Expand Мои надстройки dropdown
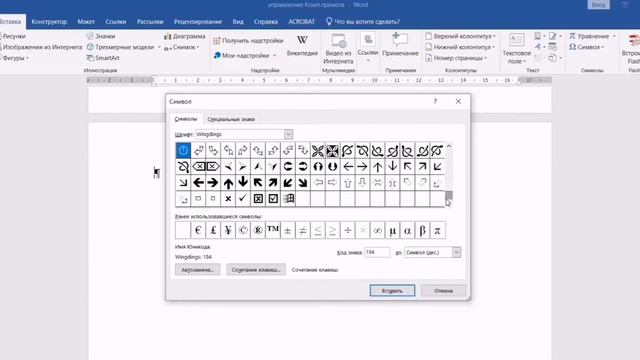Viewport: 640px width, 360px height. [x=274, y=56]
